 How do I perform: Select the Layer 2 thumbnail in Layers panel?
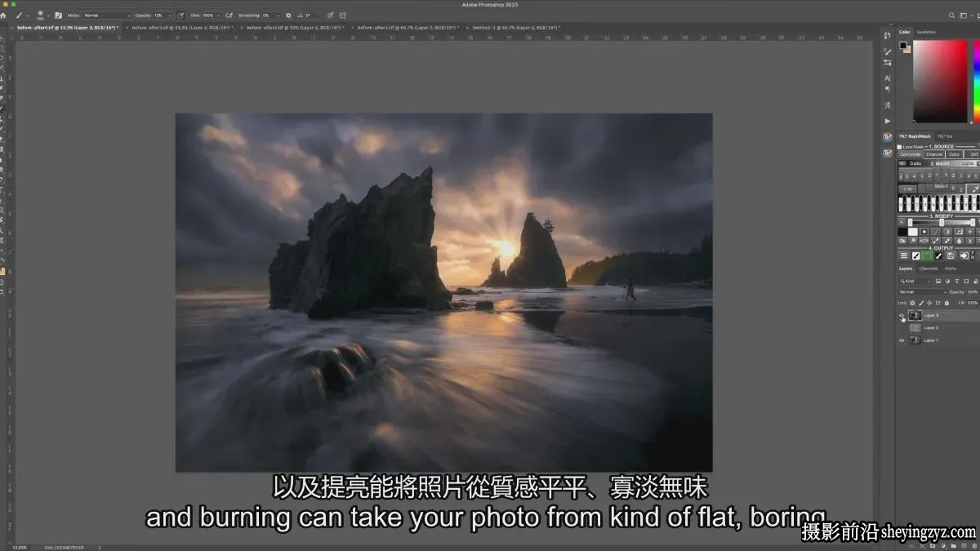915,327
